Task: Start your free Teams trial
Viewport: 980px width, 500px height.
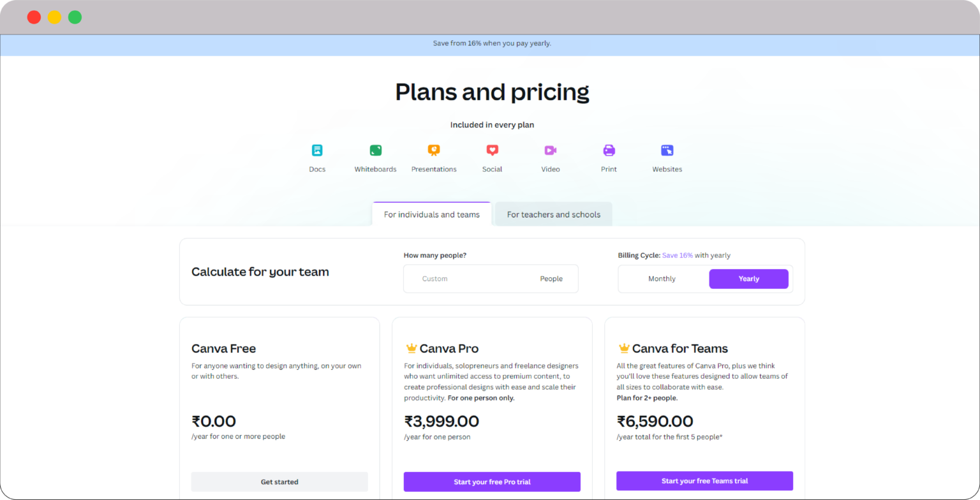Action: [704, 481]
